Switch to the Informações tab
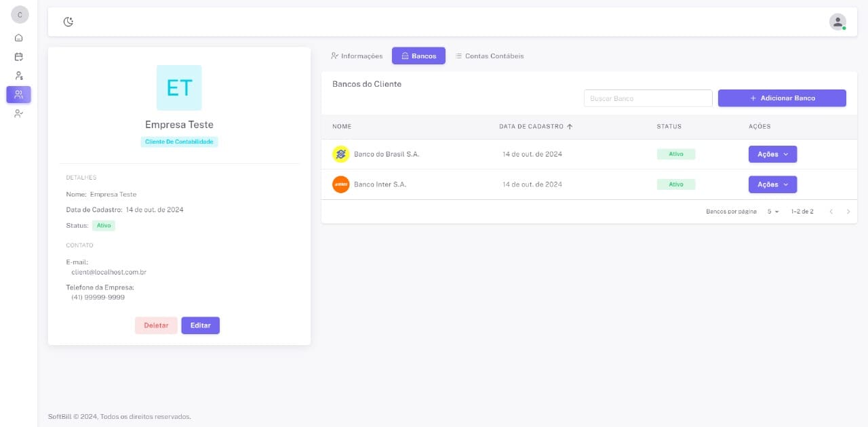Screen dimensions: 868x427 (357, 56)
